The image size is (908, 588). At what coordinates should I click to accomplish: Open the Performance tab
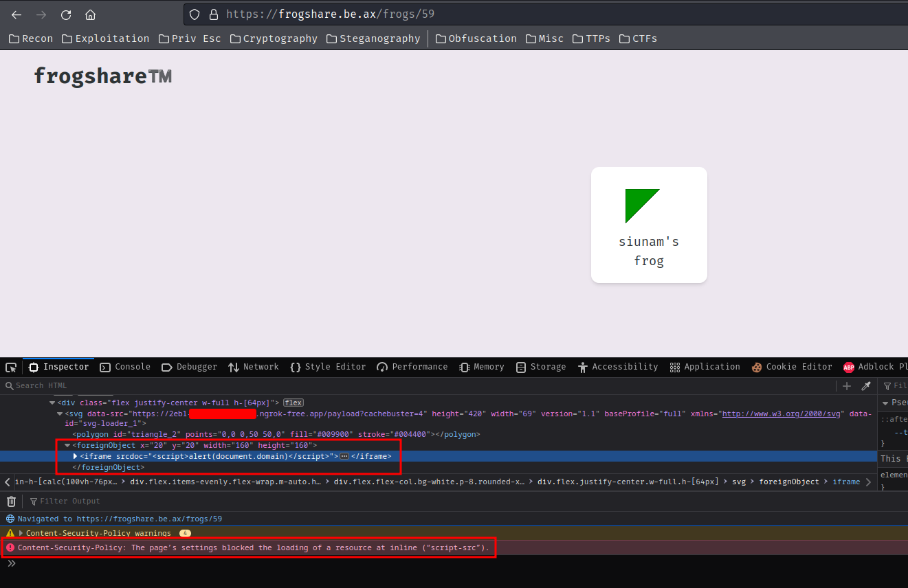412,367
